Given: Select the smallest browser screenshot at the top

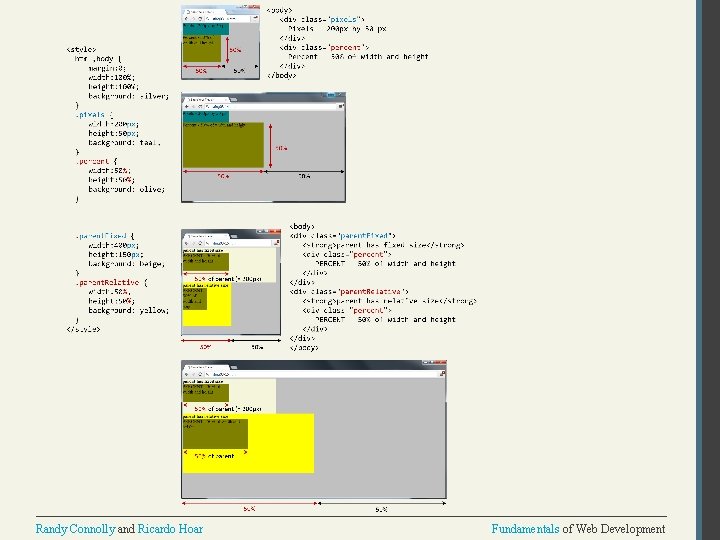Looking at the screenshot, I should click(x=220, y=42).
